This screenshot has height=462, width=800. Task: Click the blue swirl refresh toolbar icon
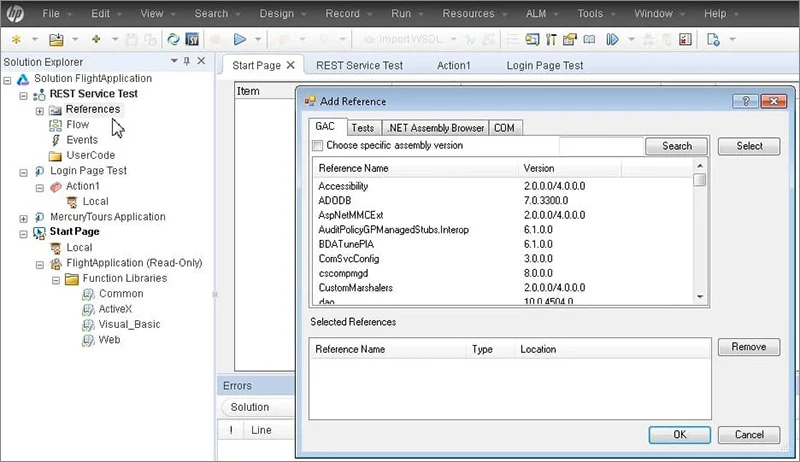[x=173, y=39]
